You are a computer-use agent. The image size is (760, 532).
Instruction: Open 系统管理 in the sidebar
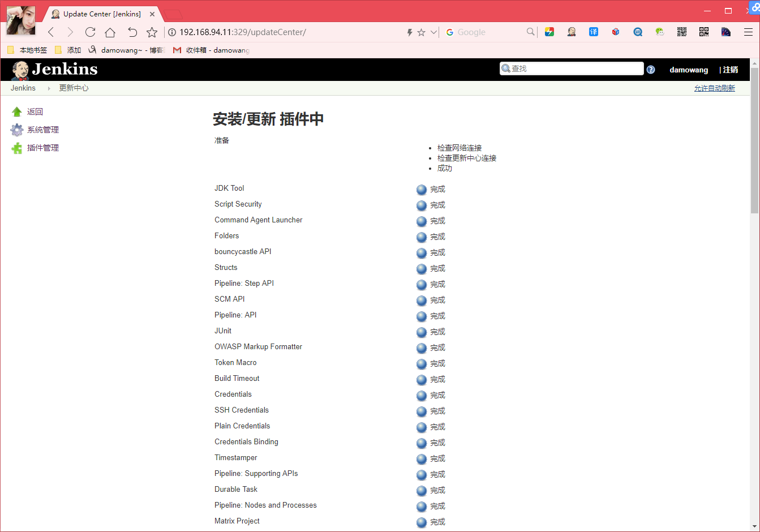(43, 130)
